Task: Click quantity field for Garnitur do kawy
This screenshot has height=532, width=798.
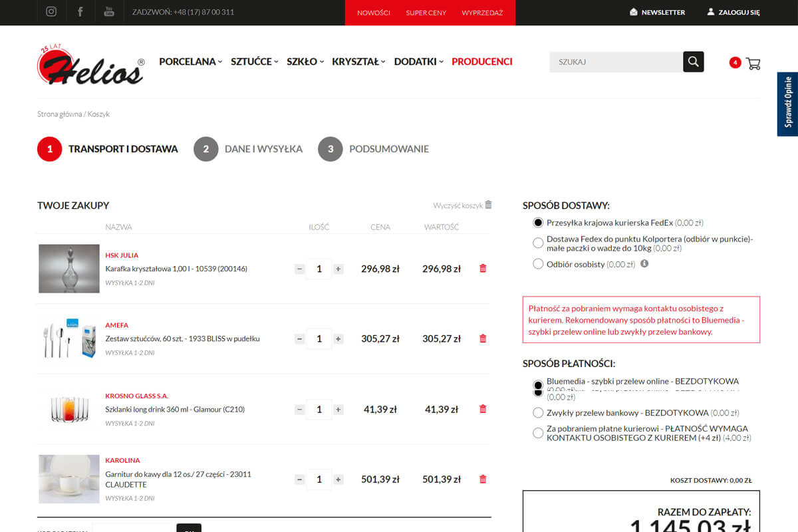Action: tap(319, 479)
